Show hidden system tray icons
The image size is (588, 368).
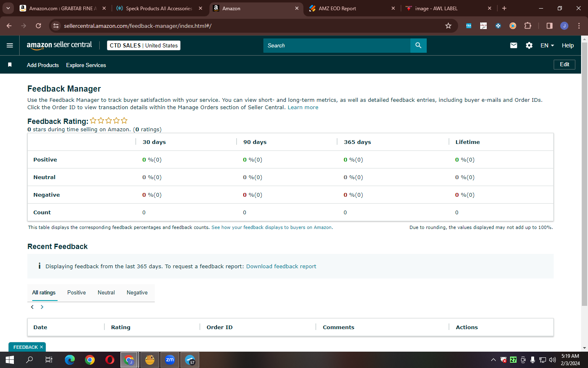[x=493, y=360]
